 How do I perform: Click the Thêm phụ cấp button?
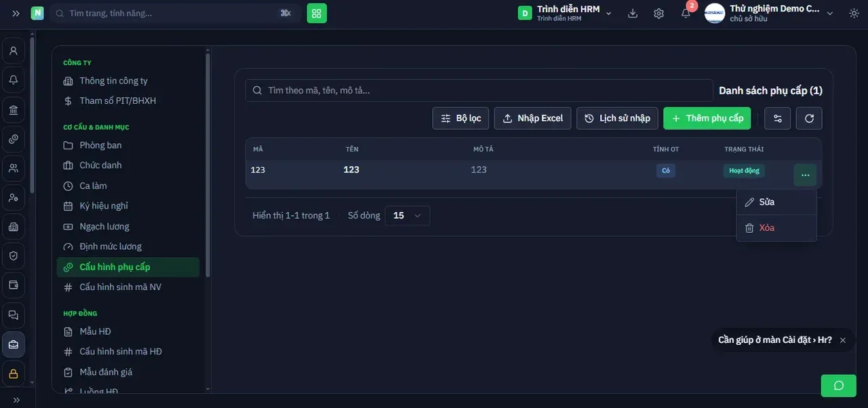(708, 118)
